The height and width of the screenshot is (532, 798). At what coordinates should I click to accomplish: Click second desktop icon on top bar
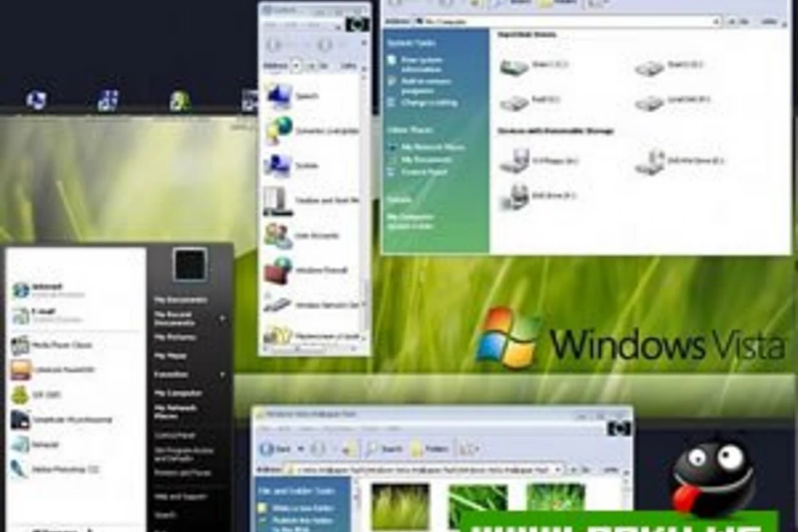[x=108, y=100]
